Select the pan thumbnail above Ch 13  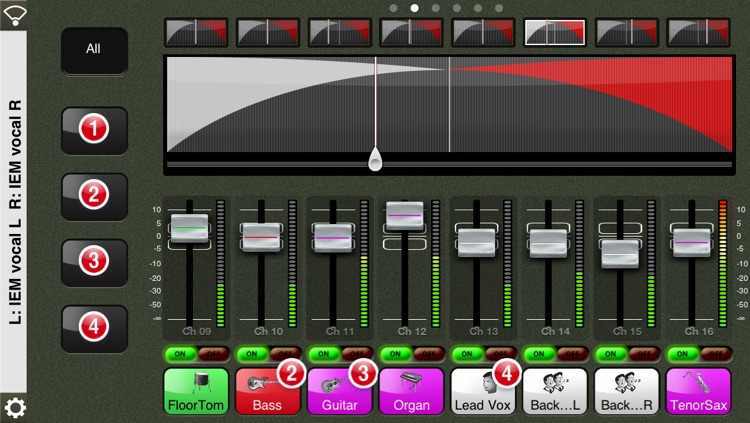(483, 32)
